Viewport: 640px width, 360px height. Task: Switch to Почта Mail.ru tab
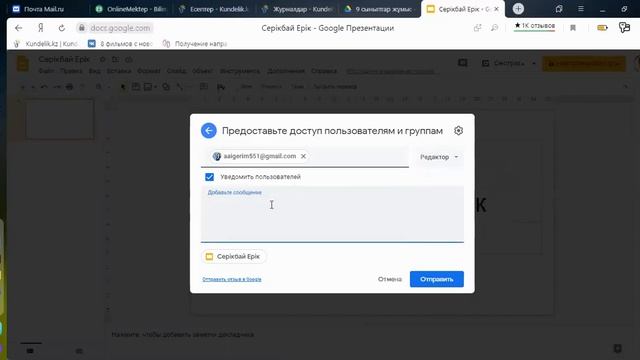(44, 9)
